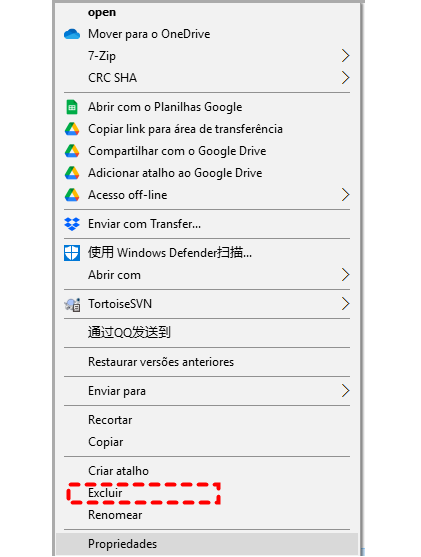Expand the 7-Zip submenu arrow

[x=345, y=56]
